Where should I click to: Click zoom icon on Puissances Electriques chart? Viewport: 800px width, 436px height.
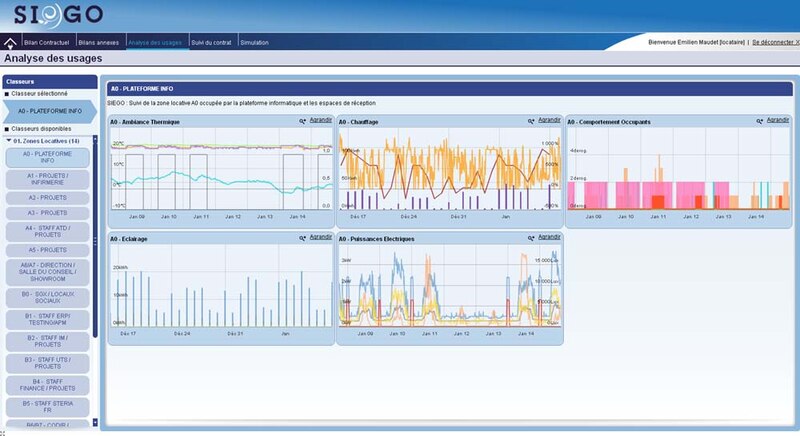click(531, 239)
